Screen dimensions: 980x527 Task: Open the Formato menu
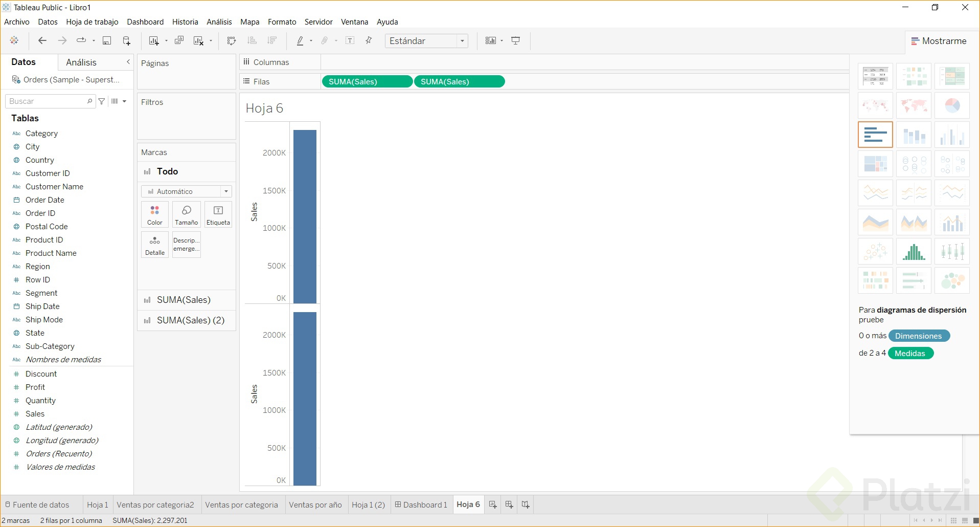point(282,22)
